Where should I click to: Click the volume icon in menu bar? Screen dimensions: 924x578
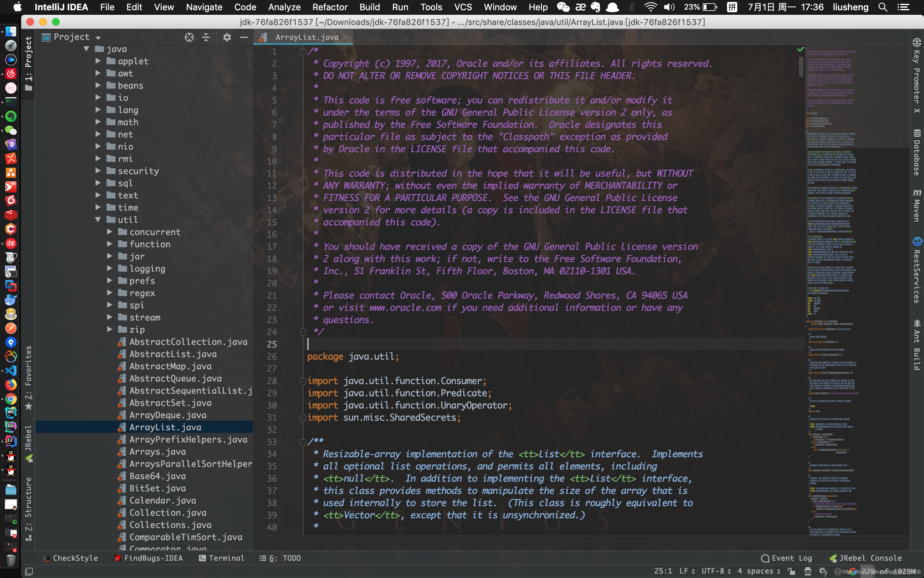pyautogui.click(x=669, y=7)
